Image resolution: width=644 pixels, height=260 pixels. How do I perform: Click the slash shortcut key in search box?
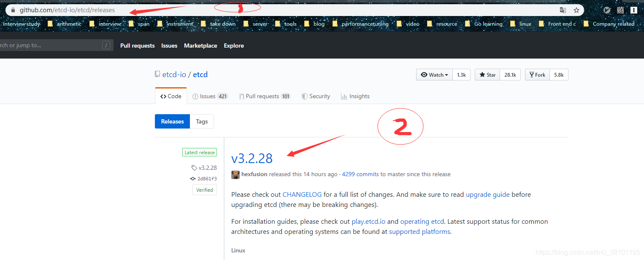point(106,45)
